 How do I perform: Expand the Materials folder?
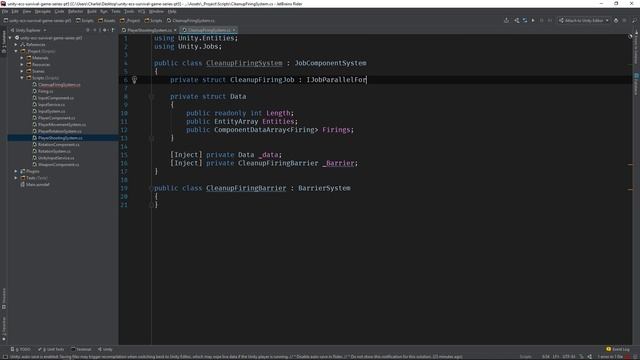pyautogui.click(x=22, y=58)
